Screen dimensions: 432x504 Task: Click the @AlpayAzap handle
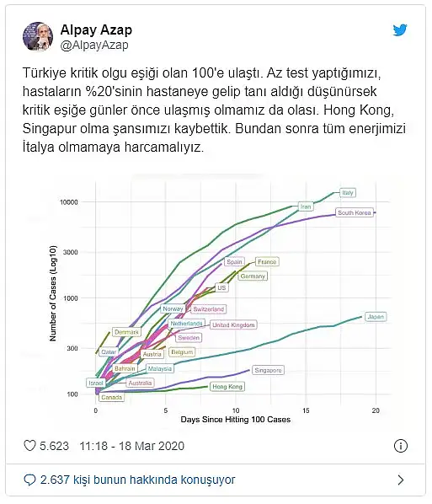pos(94,45)
